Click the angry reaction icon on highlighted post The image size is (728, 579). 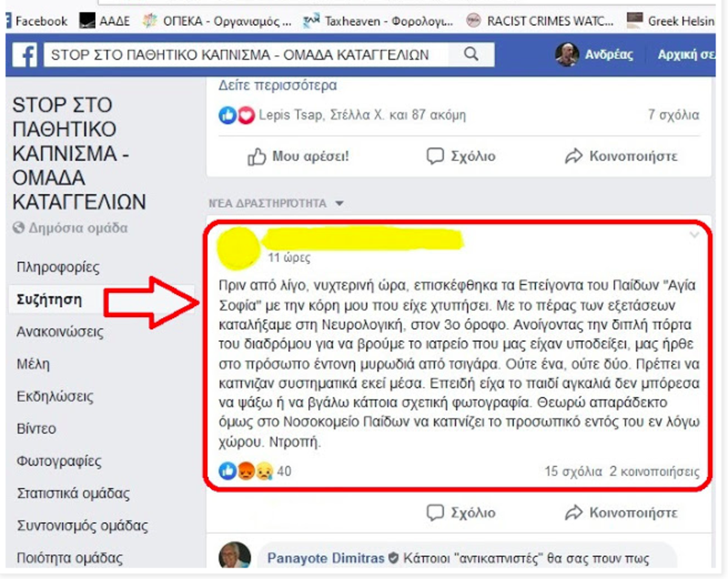(x=245, y=471)
